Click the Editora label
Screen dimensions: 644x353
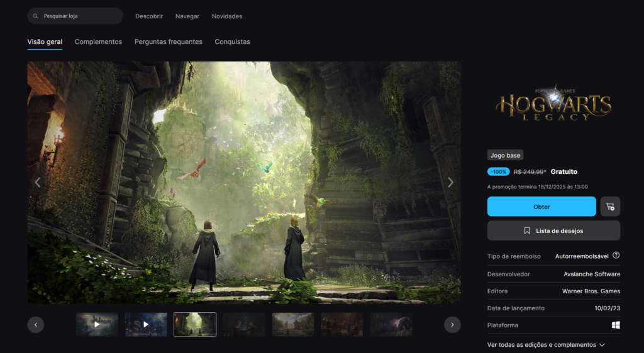(x=497, y=291)
